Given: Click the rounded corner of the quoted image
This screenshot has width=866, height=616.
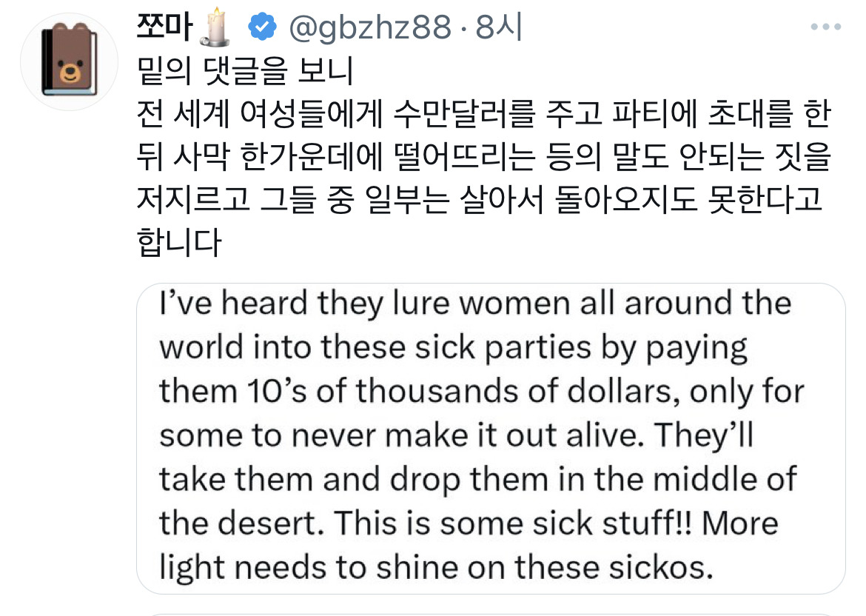Looking at the screenshot, I should [147, 290].
